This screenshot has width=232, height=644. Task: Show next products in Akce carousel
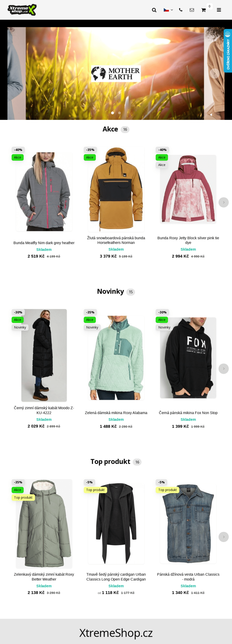223,202
